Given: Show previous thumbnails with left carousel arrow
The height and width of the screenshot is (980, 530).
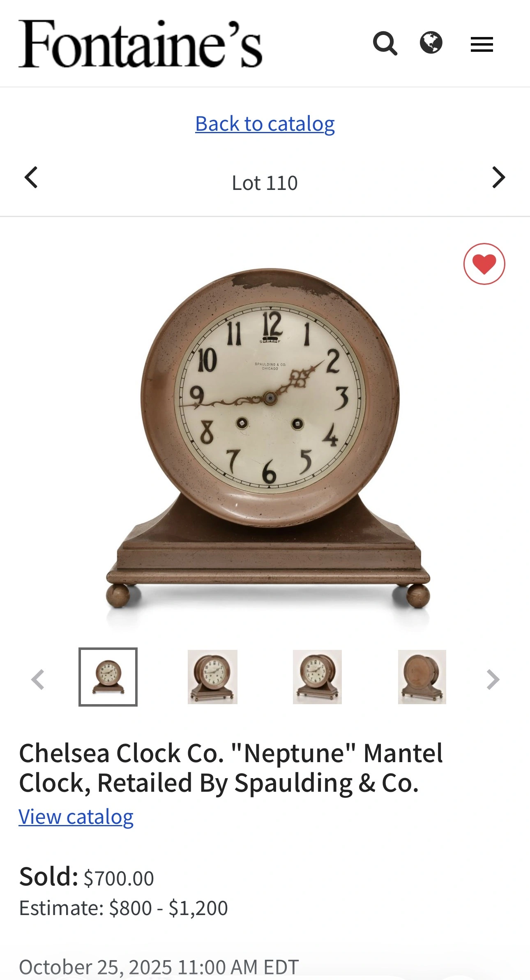Looking at the screenshot, I should pyautogui.click(x=38, y=680).
